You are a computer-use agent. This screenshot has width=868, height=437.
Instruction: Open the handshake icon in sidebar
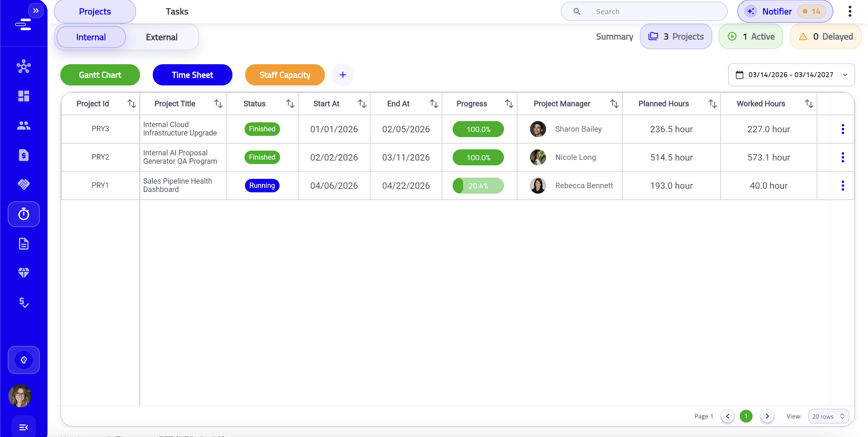(x=23, y=184)
